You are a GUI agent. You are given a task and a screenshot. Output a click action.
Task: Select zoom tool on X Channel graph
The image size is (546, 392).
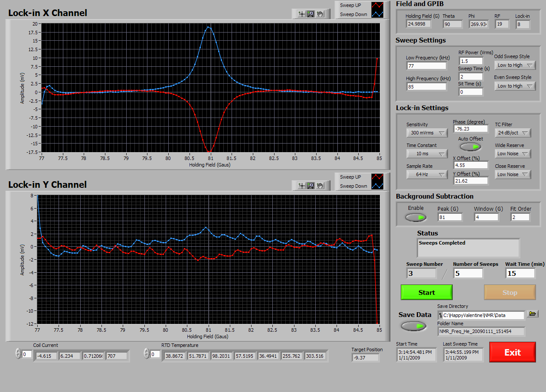(x=311, y=14)
